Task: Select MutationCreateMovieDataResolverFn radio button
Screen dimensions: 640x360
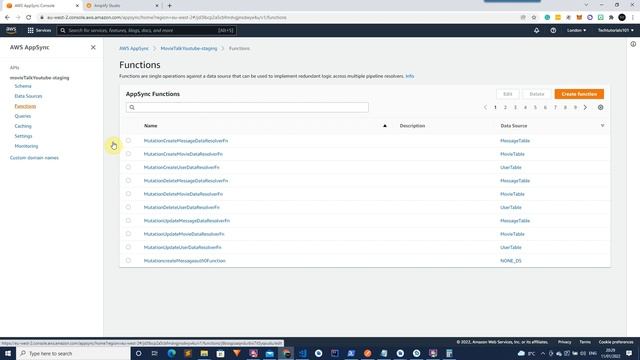Action: point(128,154)
